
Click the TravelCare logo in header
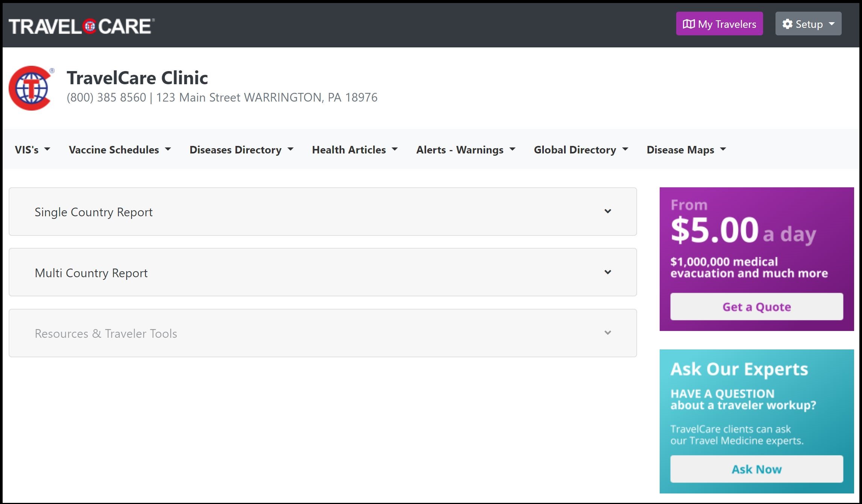point(82,26)
